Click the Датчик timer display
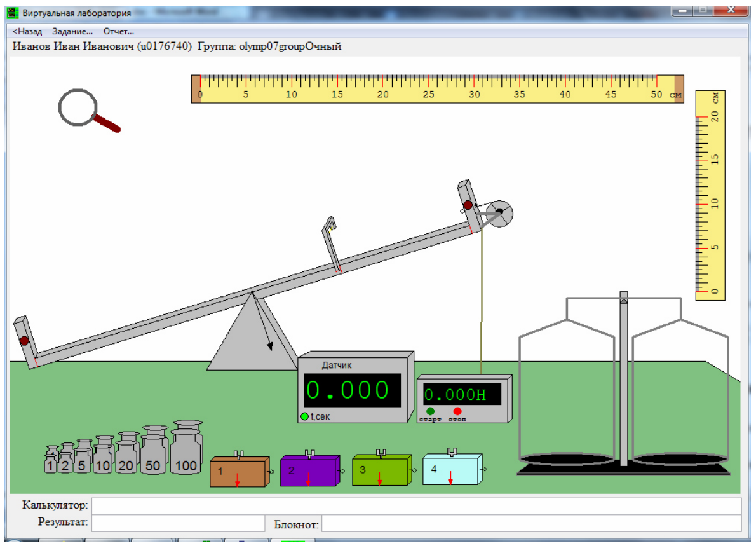Viewport: 756px width, 548px height. coord(353,390)
